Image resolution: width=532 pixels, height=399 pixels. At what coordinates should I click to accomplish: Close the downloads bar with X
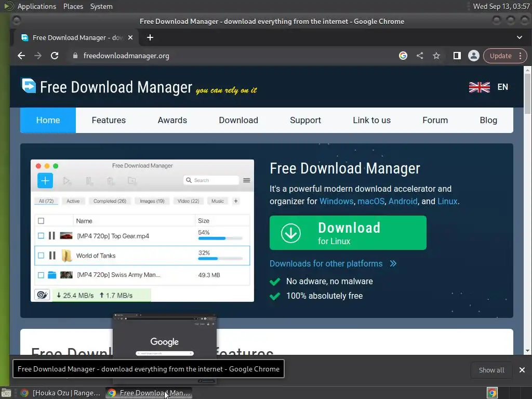click(522, 370)
